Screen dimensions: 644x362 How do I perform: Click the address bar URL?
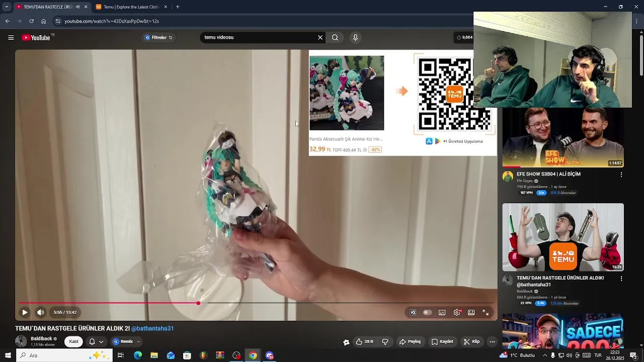pos(112,21)
